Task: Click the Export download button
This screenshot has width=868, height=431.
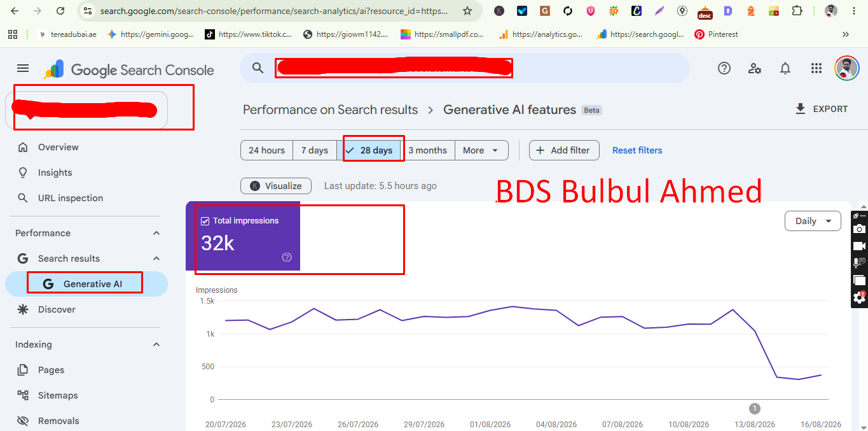Action: [x=822, y=109]
